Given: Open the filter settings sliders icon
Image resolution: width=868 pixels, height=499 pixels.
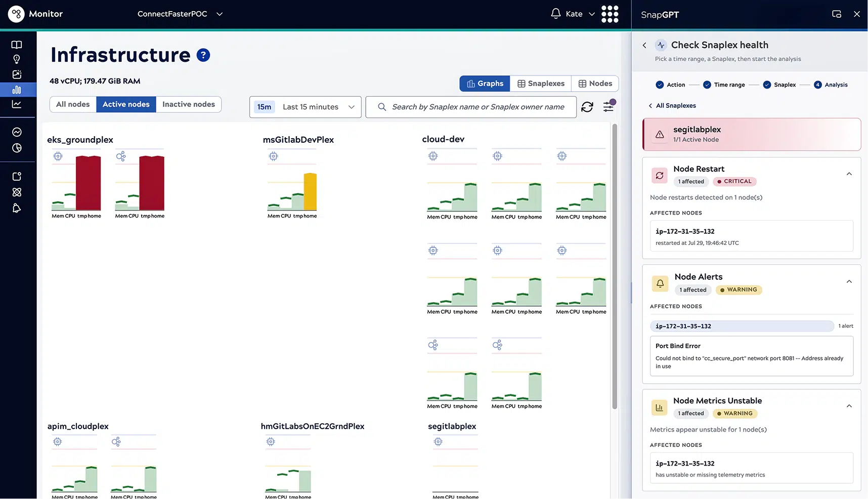Looking at the screenshot, I should 609,106.
